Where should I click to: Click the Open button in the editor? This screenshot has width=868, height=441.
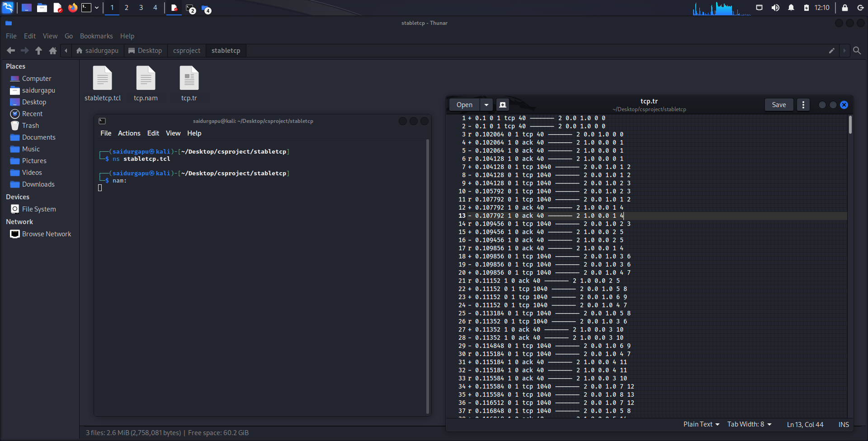click(464, 104)
